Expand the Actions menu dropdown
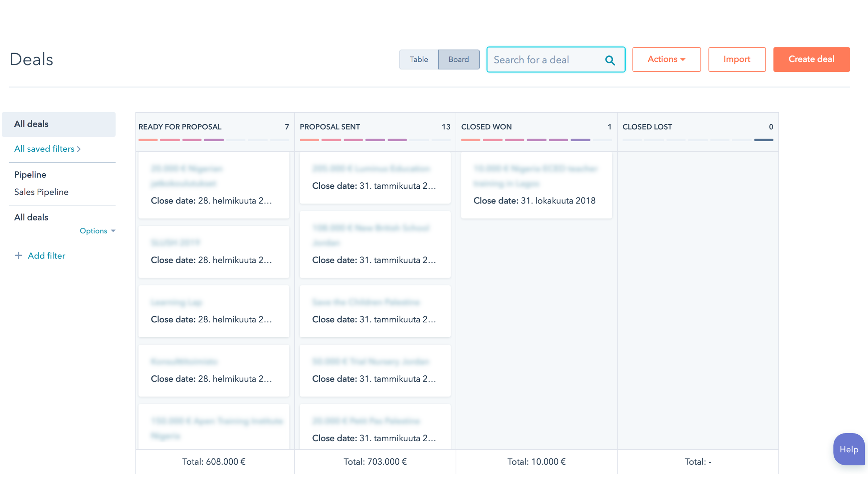868x501 pixels. (x=666, y=59)
